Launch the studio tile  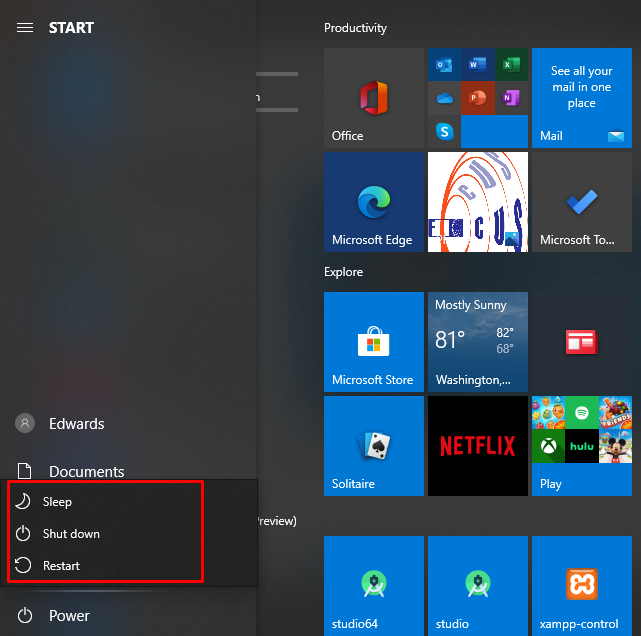tap(478, 586)
